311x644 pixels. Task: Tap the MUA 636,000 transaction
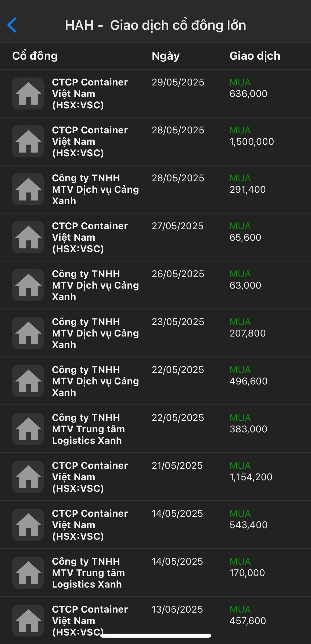(x=248, y=88)
